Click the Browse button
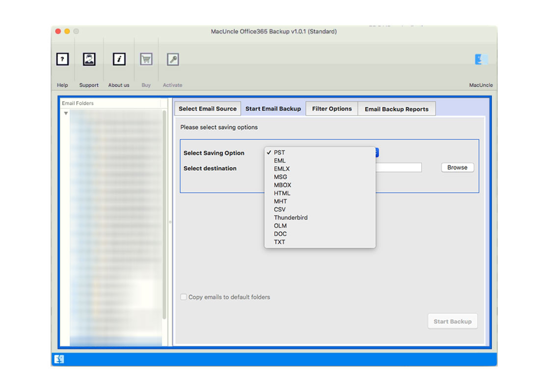Image resolution: width=538 pixels, height=392 pixels. [x=457, y=167]
